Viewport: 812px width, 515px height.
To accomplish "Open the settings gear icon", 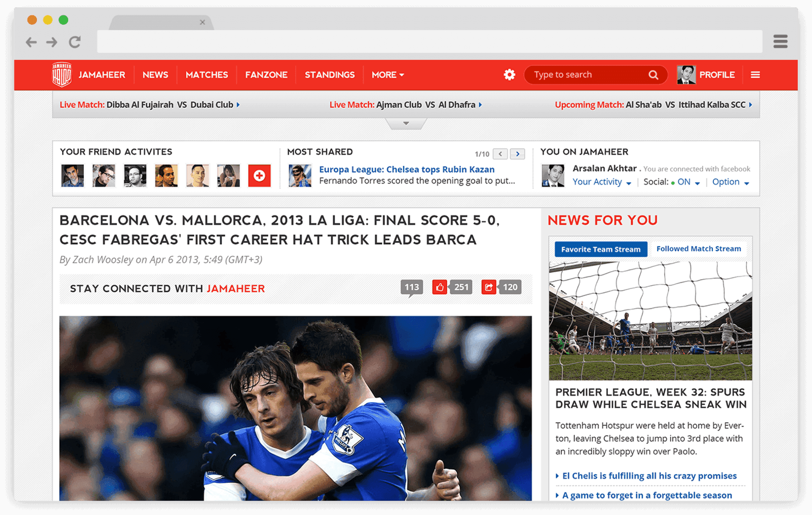I will (509, 75).
